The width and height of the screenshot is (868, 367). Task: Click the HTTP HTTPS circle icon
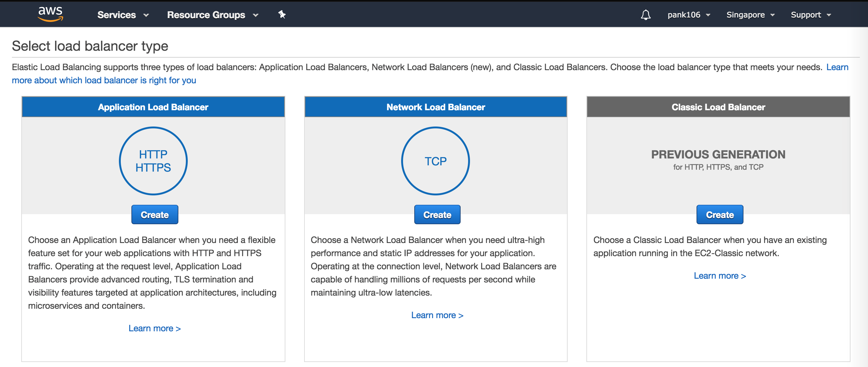pos(153,161)
